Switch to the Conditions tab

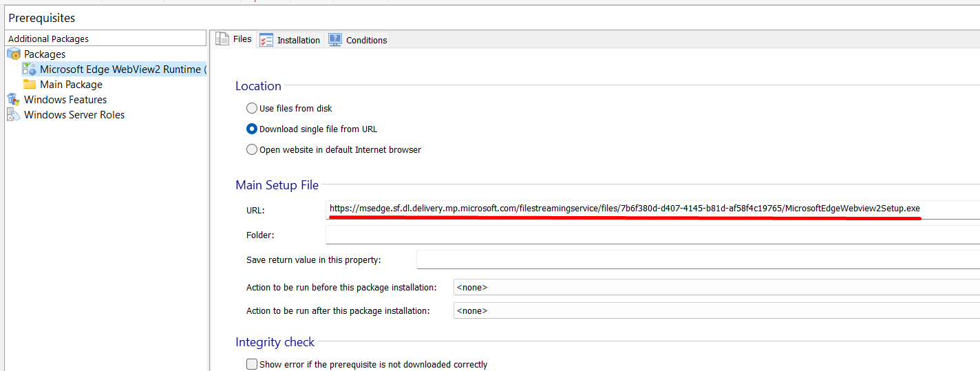tap(366, 41)
